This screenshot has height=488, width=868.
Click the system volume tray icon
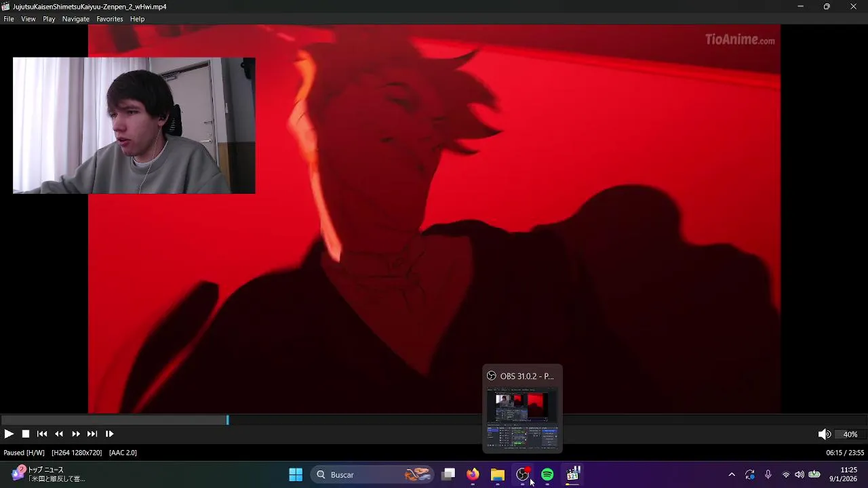(x=800, y=474)
